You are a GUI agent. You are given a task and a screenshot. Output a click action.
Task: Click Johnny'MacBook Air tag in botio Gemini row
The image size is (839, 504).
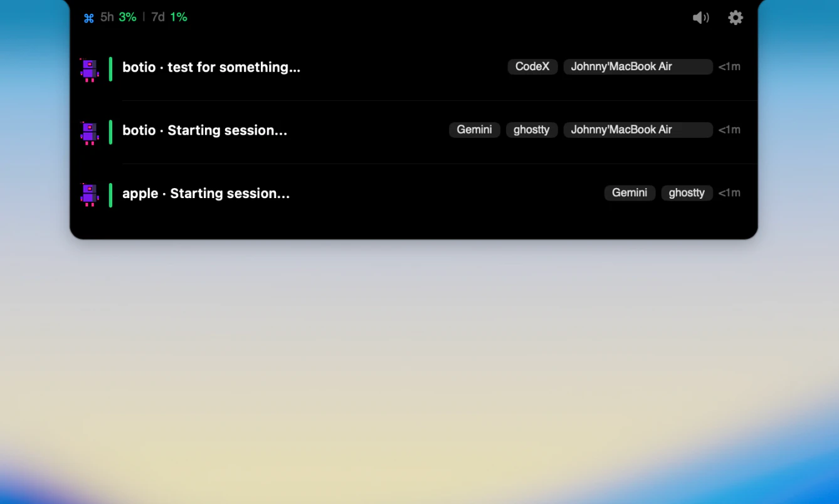[x=638, y=130]
